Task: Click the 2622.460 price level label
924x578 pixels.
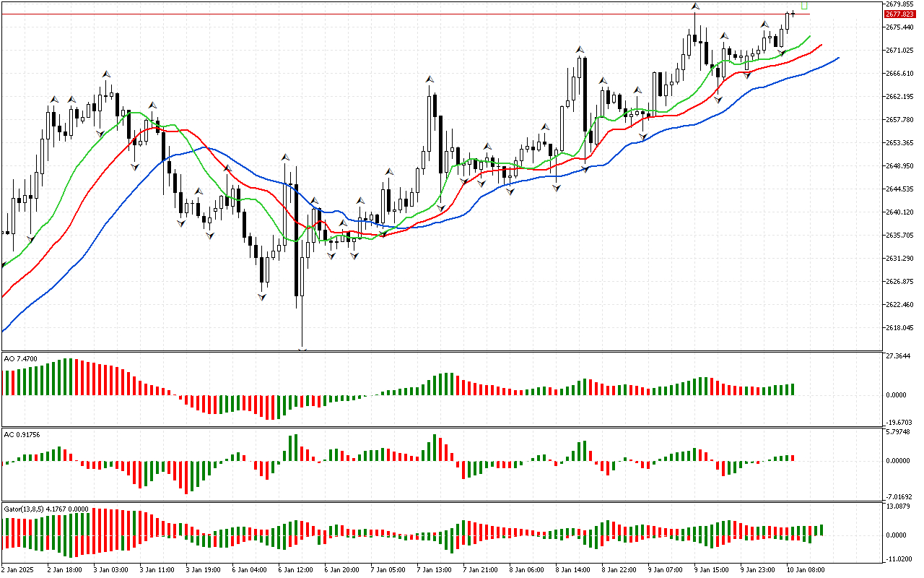Action: click(x=899, y=305)
